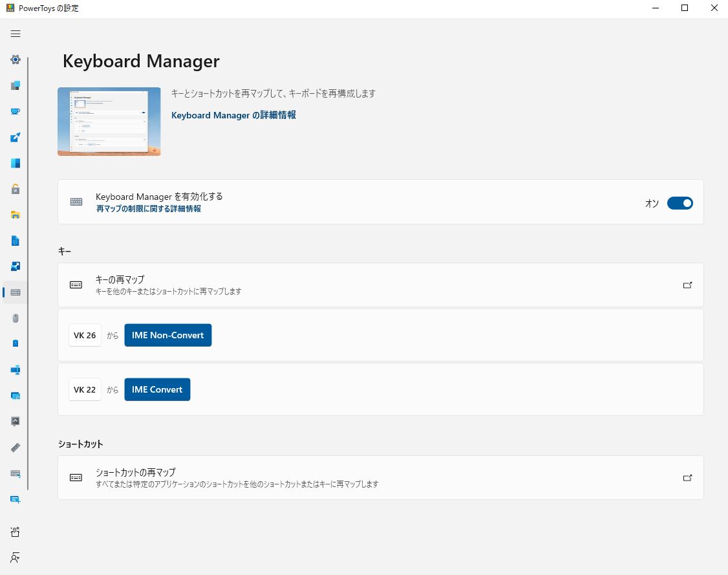728x575 pixels.
Task: Click キーを他のキーまたはショートカットに再マップします subtitle
Action: pos(169,292)
